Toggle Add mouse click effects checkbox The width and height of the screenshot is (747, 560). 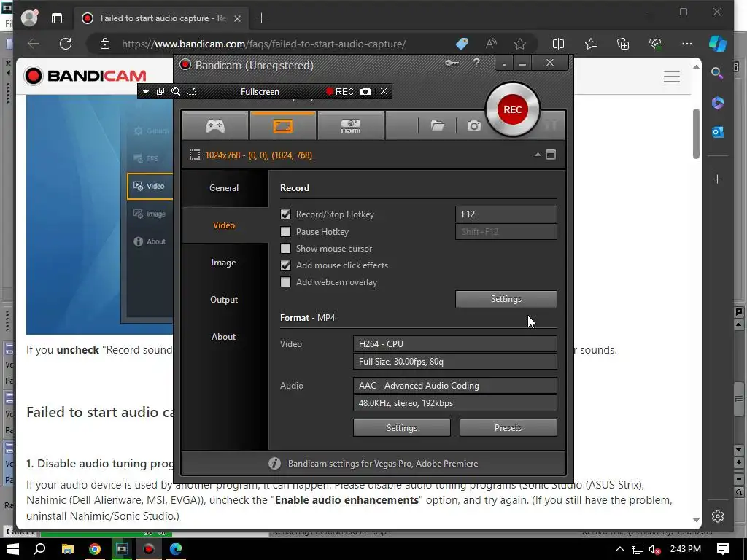[x=285, y=265]
